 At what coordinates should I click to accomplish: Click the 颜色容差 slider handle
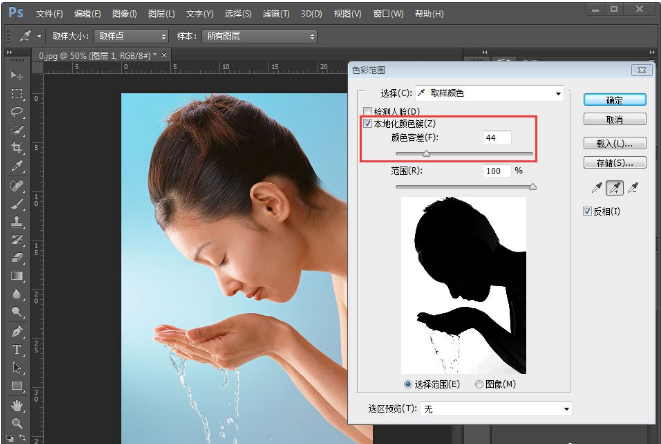tap(426, 153)
